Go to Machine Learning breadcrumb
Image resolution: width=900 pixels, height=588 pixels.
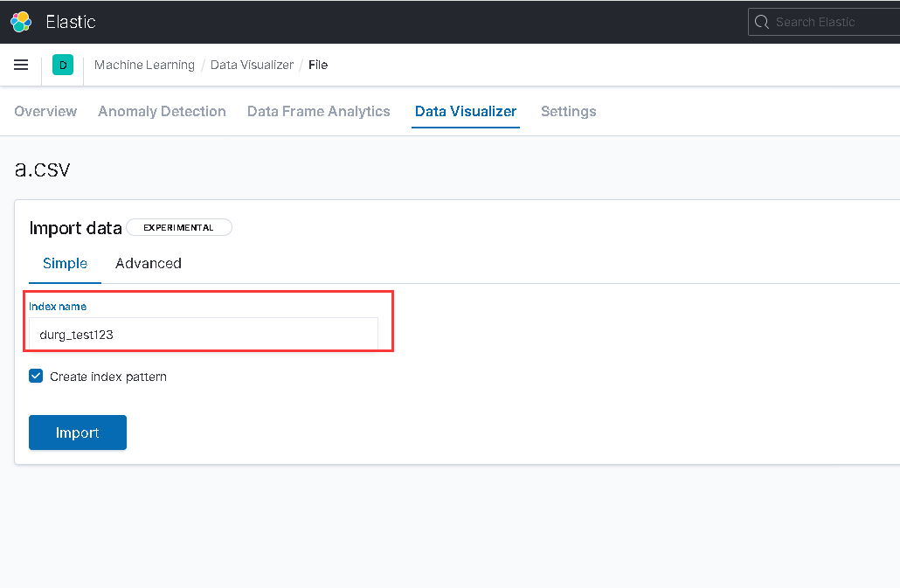144,65
